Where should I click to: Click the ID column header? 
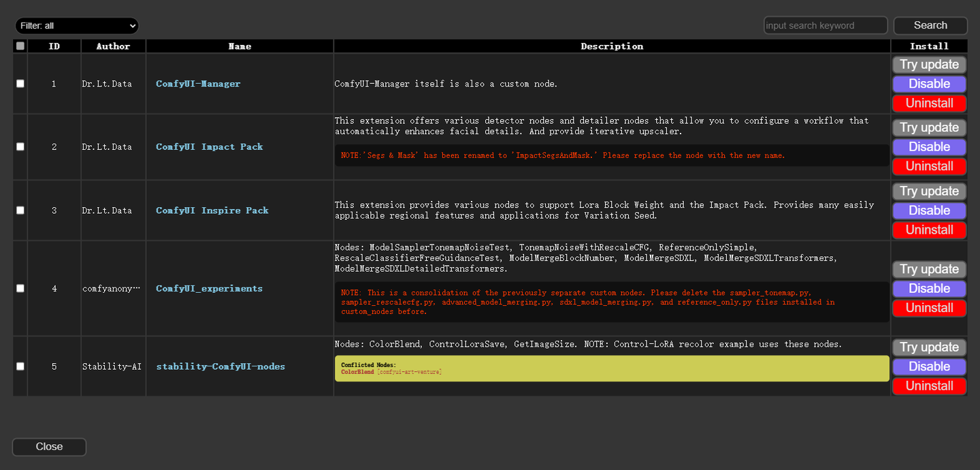click(54, 46)
